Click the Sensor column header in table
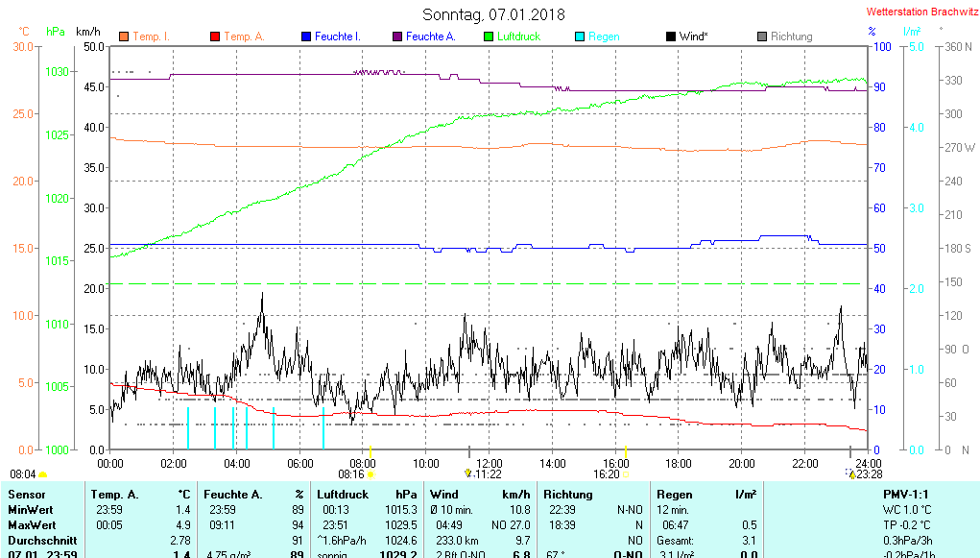The height and width of the screenshot is (558, 980). (x=26, y=494)
